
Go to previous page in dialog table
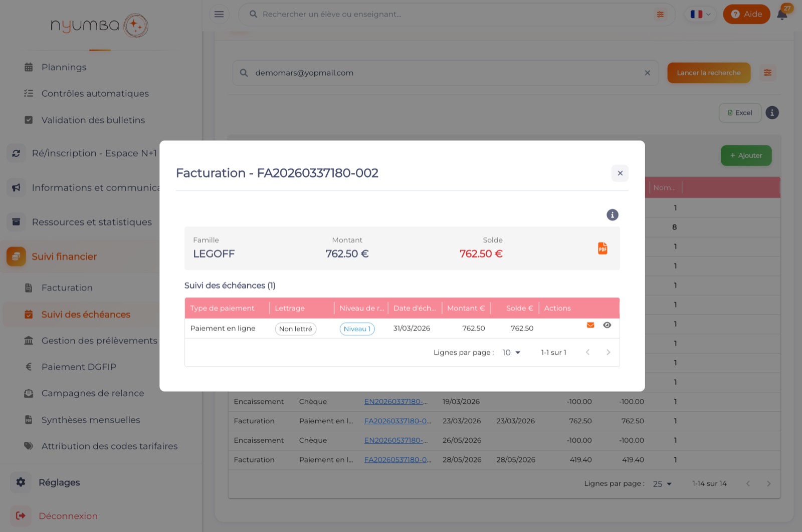[x=587, y=353]
